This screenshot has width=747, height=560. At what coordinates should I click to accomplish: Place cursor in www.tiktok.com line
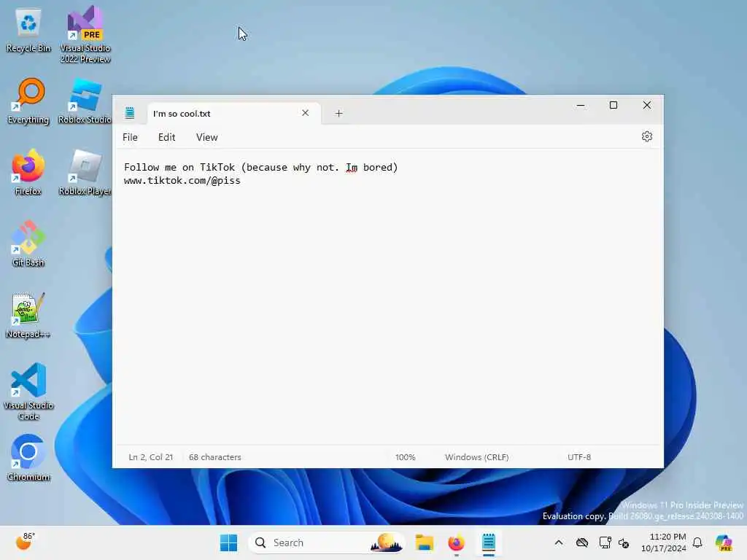coord(182,181)
